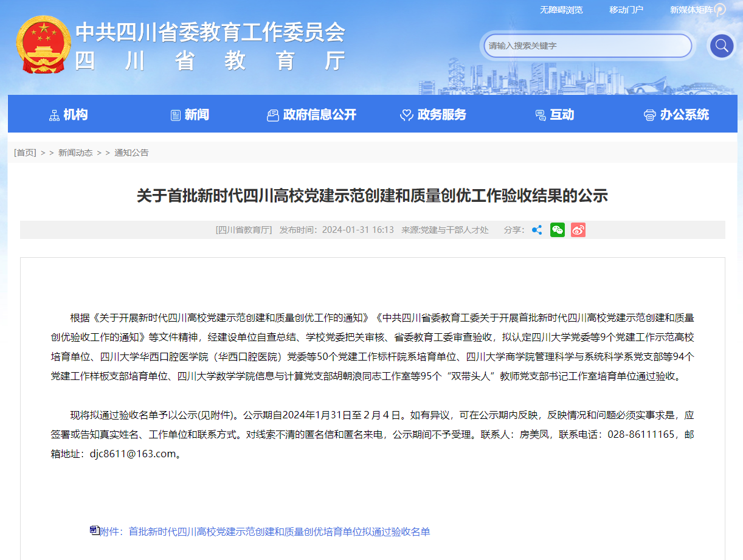Click the 移动门户 link
This screenshot has width=743, height=560.
pos(626,10)
